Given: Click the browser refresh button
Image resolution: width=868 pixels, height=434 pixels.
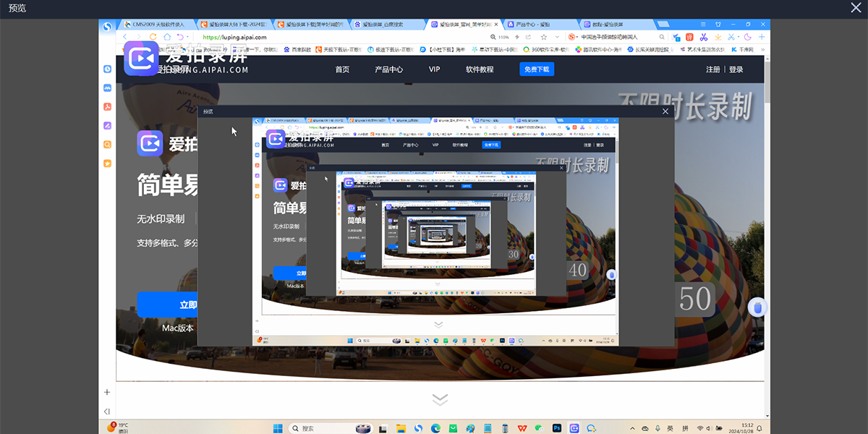Looking at the screenshot, I should click(153, 37).
